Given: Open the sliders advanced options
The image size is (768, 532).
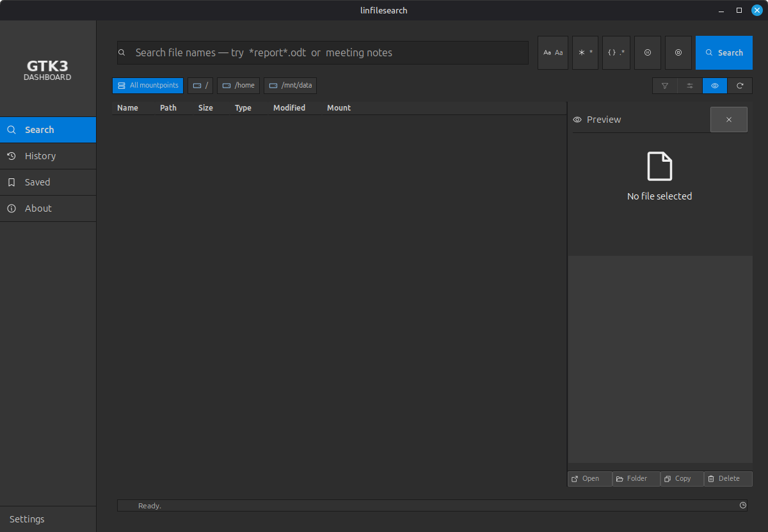Looking at the screenshot, I should coord(690,86).
